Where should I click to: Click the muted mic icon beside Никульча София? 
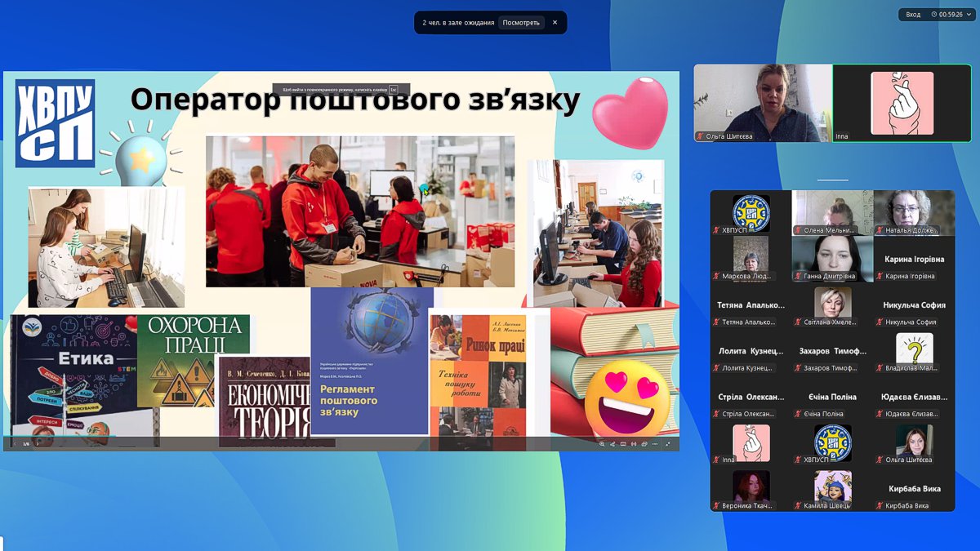(x=880, y=322)
